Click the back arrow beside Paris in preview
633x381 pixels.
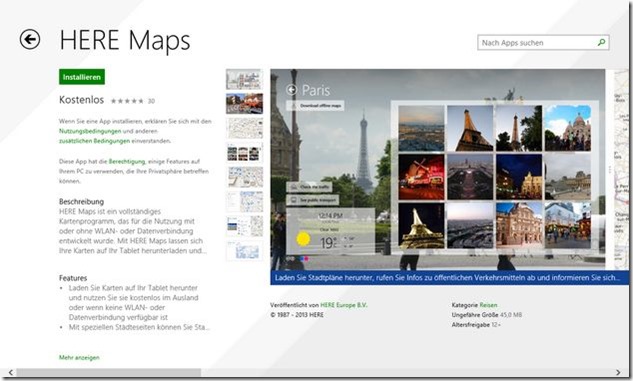pos(291,90)
